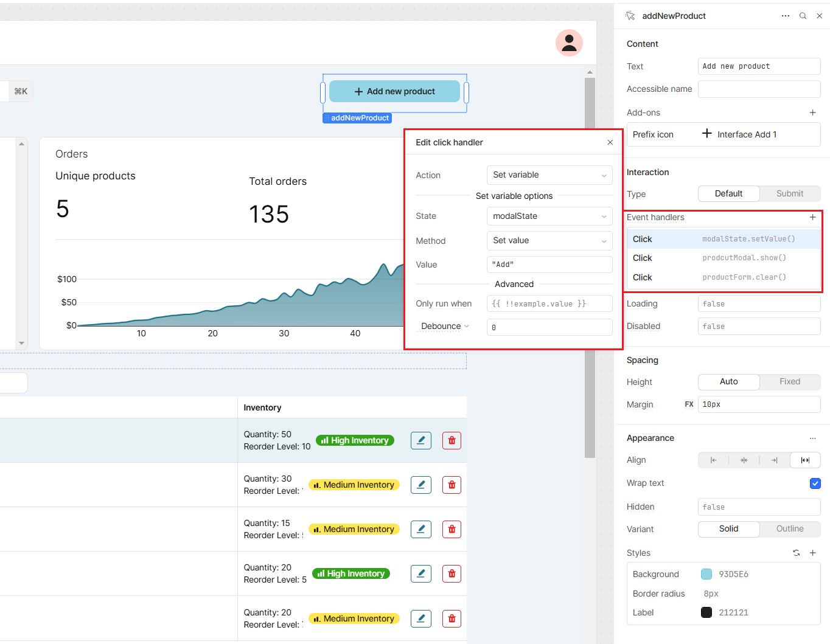
Task: Select align center option
Action: [744, 460]
